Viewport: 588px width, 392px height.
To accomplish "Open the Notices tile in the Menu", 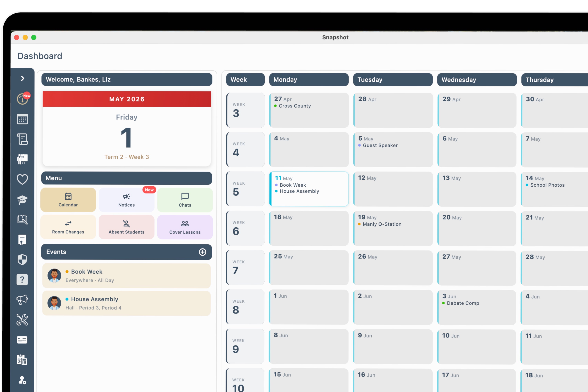I will [126, 200].
